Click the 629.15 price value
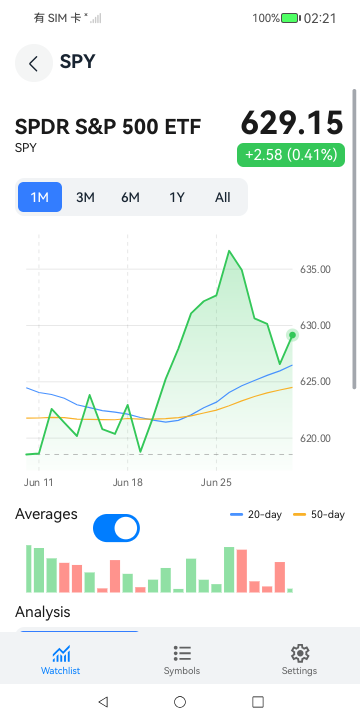This screenshot has height=720, width=360. 292,123
